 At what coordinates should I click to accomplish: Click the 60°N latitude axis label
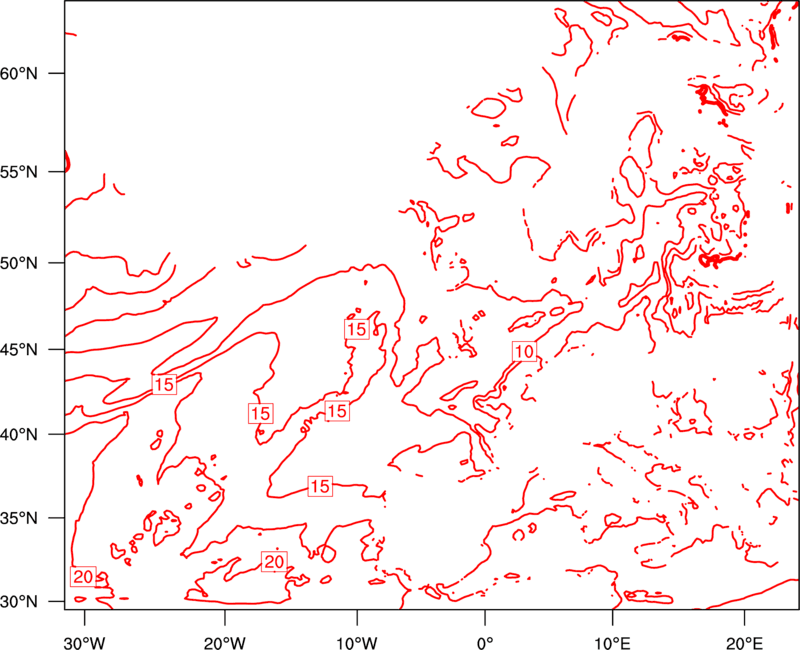click(19, 73)
